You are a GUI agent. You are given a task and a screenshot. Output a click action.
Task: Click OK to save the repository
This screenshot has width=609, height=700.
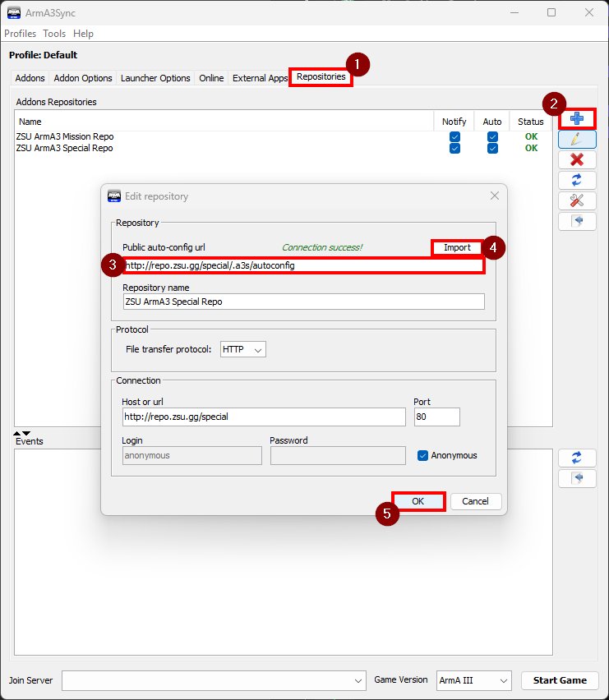pyautogui.click(x=418, y=501)
